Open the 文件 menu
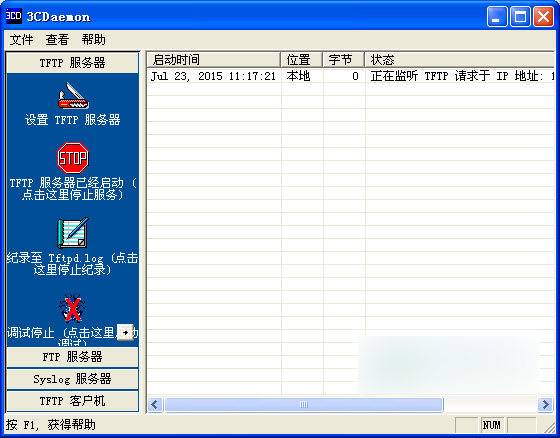Screen dimensions: 560x438 tap(21, 39)
